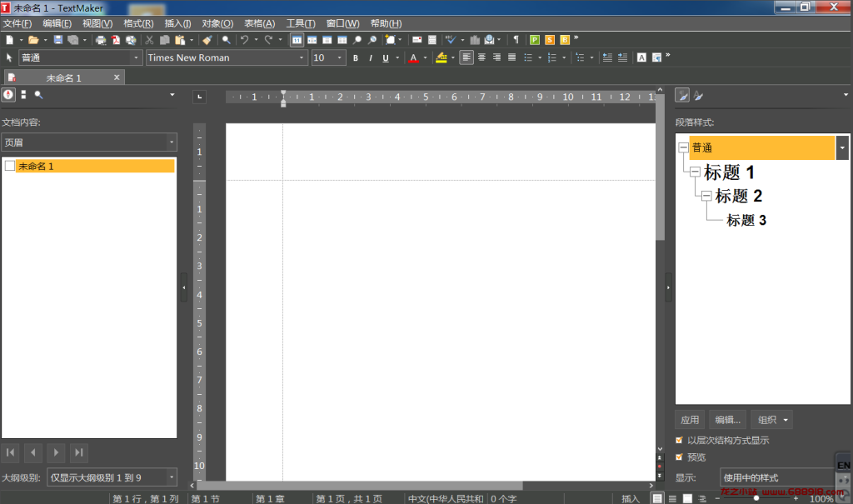
Task: Click the pilcrow formatting marks icon
Action: tap(516, 40)
